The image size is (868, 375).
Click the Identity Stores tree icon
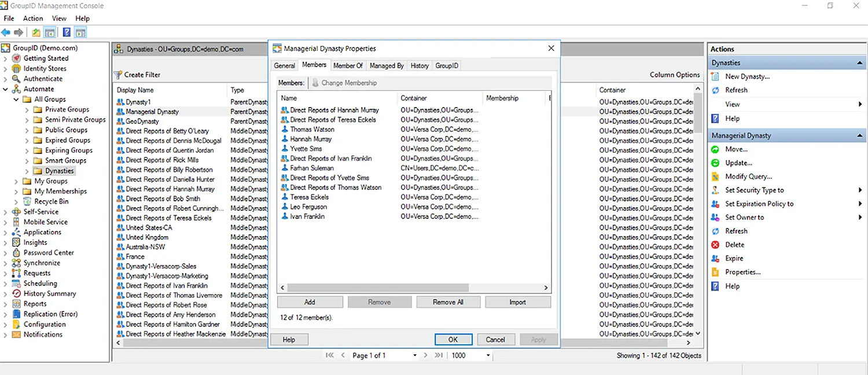17,69
